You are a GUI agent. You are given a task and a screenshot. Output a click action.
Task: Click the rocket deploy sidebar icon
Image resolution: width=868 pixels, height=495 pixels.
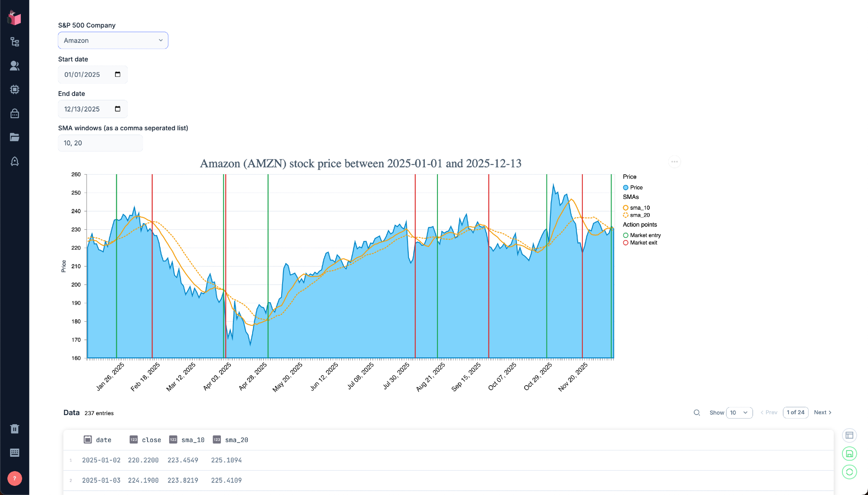(x=15, y=162)
